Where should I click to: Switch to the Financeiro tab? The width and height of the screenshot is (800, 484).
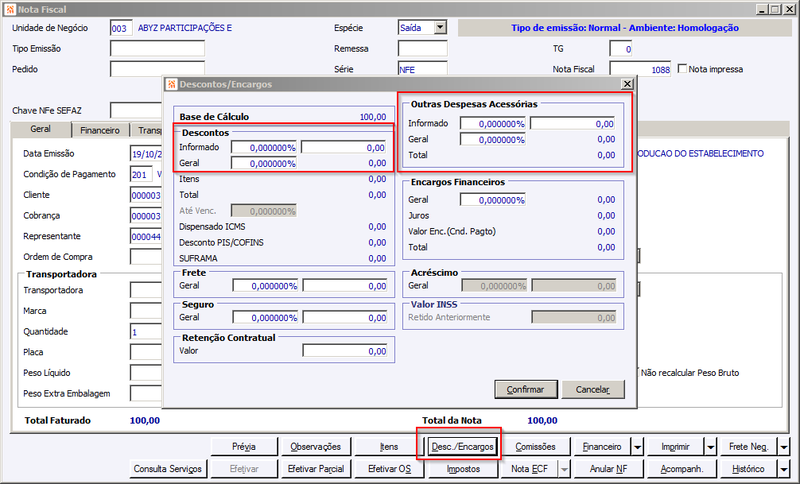100,131
